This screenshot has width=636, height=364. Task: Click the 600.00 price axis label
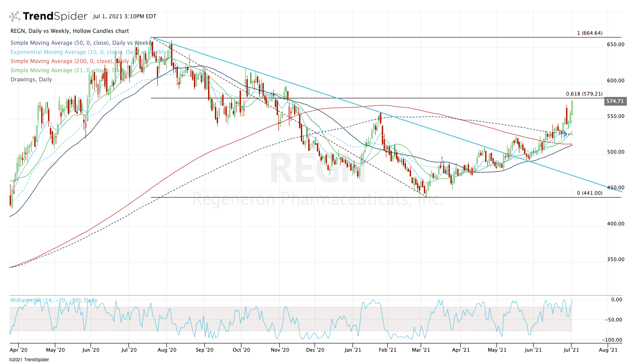point(615,80)
